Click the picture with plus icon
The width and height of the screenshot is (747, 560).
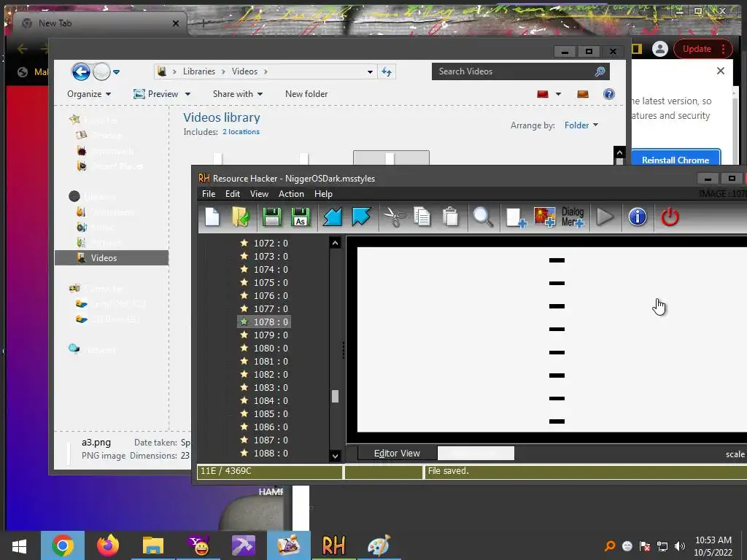(544, 217)
